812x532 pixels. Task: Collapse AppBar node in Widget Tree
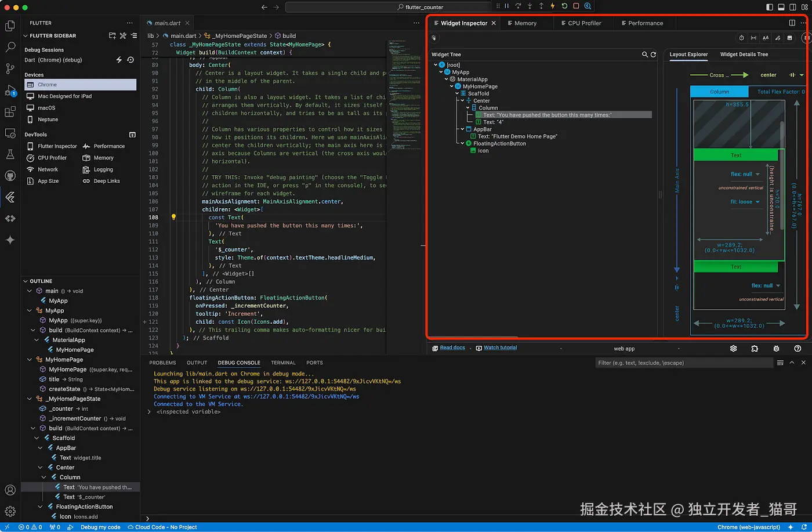462,129
